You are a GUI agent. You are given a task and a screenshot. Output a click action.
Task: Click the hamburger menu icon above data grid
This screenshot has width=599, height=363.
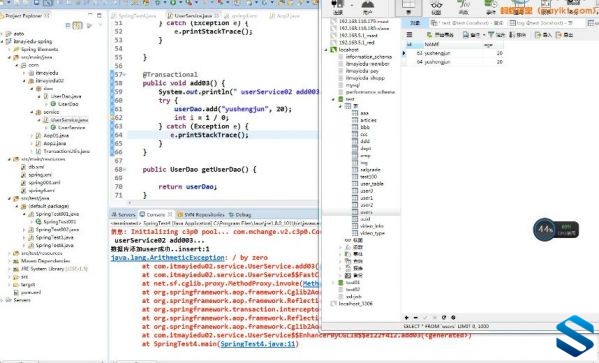[x=409, y=35]
